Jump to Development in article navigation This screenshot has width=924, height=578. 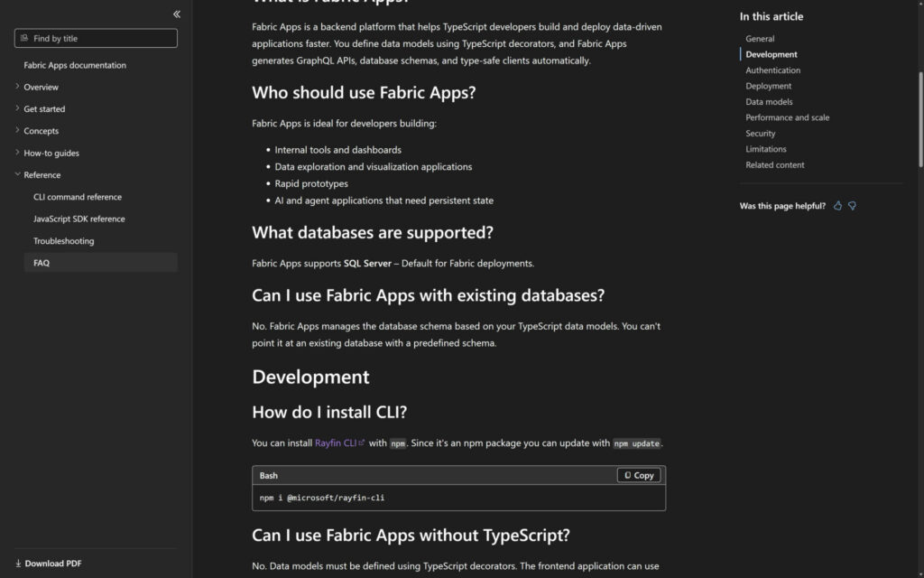pyautogui.click(x=771, y=54)
